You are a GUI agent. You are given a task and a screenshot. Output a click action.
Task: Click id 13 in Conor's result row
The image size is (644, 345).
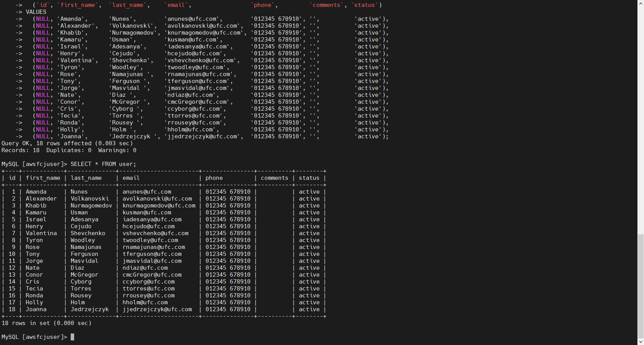pyautogui.click(x=12, y=275)
